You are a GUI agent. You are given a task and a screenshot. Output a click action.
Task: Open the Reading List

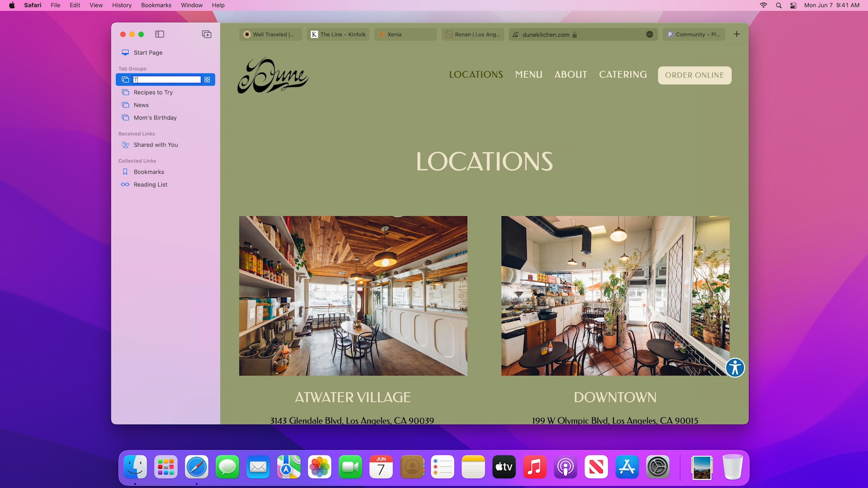pyautogui.click(x=150, y=184)
